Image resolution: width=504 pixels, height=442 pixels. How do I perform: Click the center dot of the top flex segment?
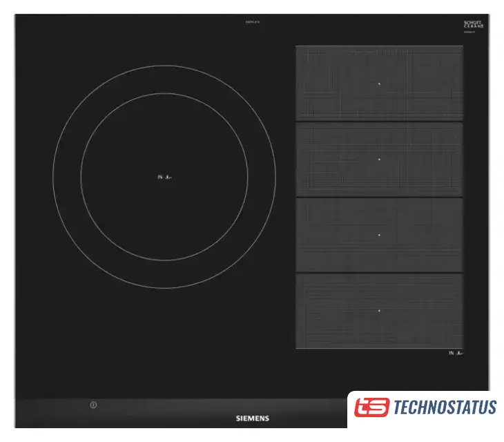(379, 84)
